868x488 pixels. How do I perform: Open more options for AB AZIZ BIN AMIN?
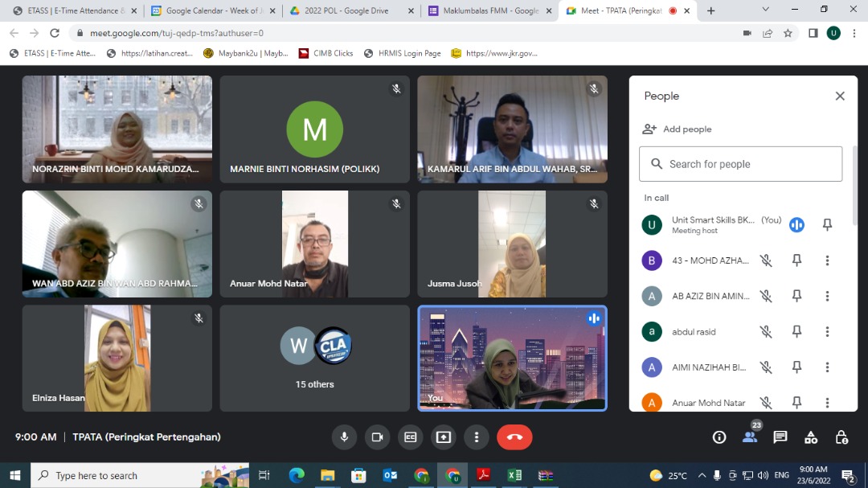tap(827, 296)
